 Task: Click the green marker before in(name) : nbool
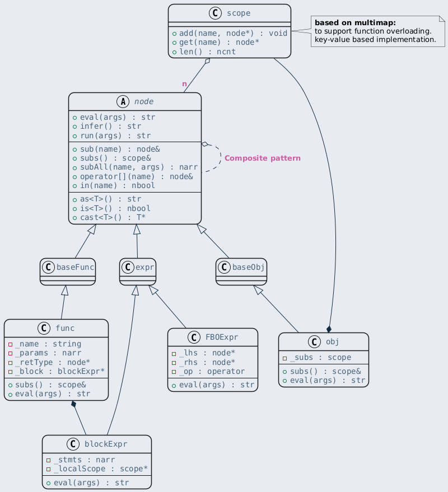click(x=74, y=186)
